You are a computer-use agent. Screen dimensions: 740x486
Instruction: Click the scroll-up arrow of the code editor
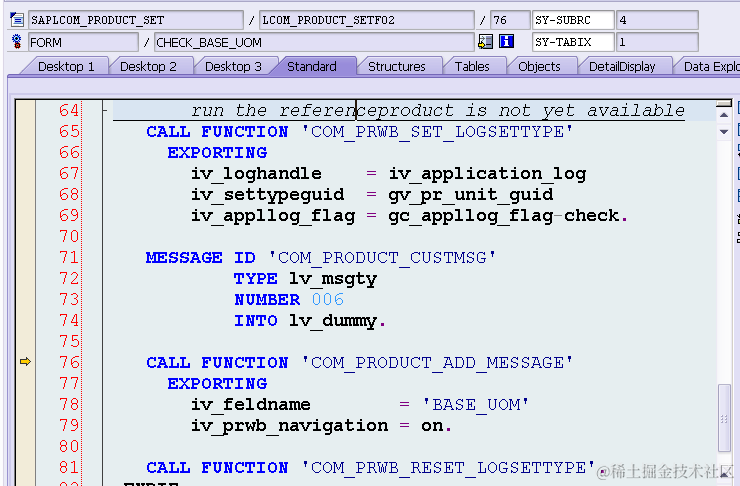click(724, 115)
